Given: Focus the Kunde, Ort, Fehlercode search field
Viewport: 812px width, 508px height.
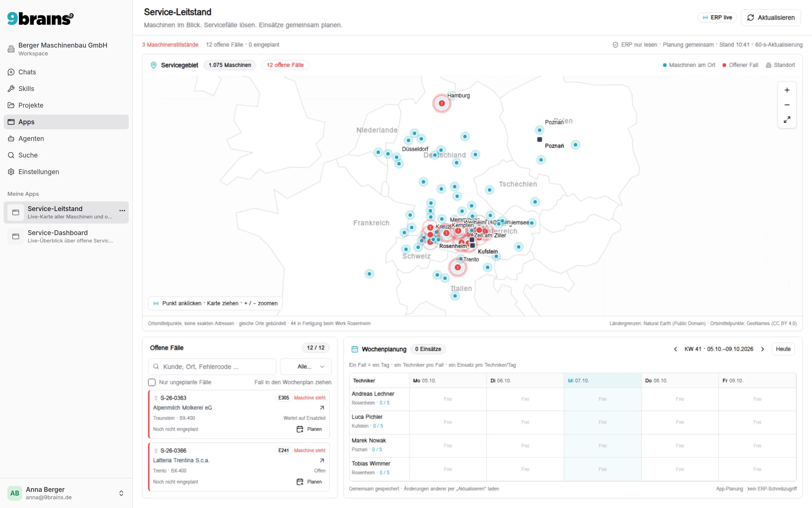Looking at the screenshot, I should (212, 366).
